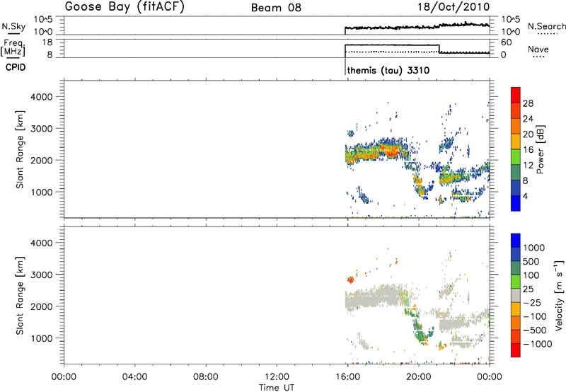Click the '1000' tick on the velocity colorbar
The image size is (566, 392).
click(533, 248)
